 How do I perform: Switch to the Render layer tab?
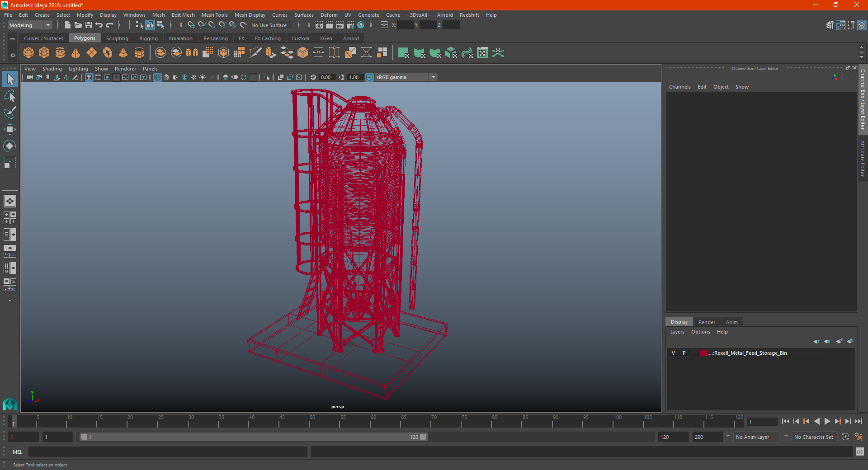point(707,322)
